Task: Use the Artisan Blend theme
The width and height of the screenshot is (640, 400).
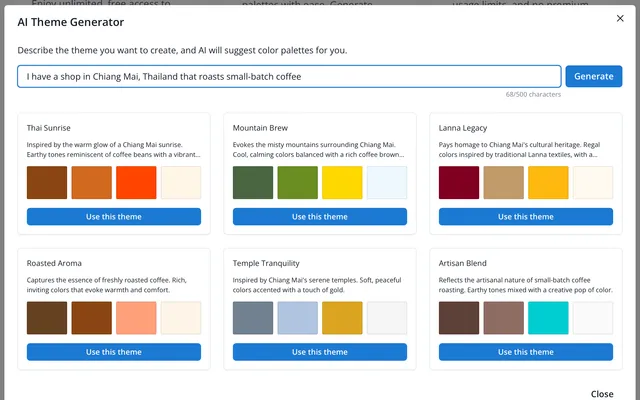Action: pos(526,352)
